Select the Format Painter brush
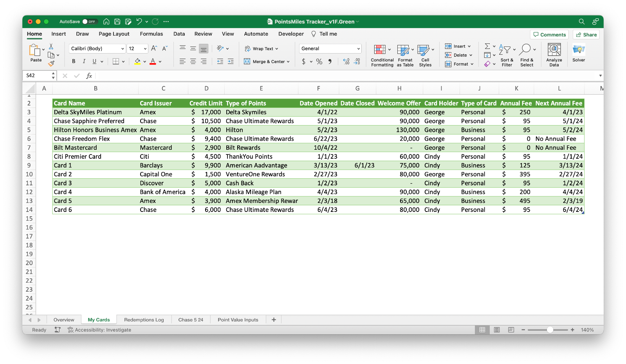 (51, 63)
